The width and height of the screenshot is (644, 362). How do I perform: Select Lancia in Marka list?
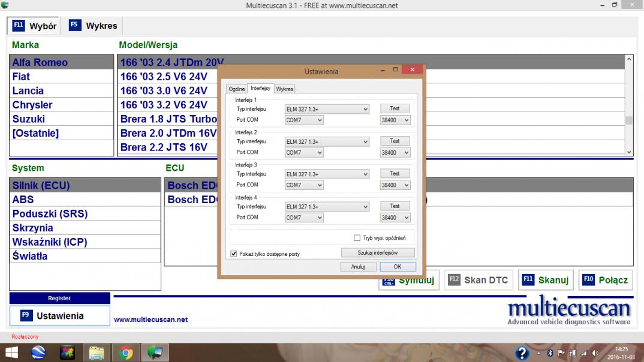tap(62, 90)
